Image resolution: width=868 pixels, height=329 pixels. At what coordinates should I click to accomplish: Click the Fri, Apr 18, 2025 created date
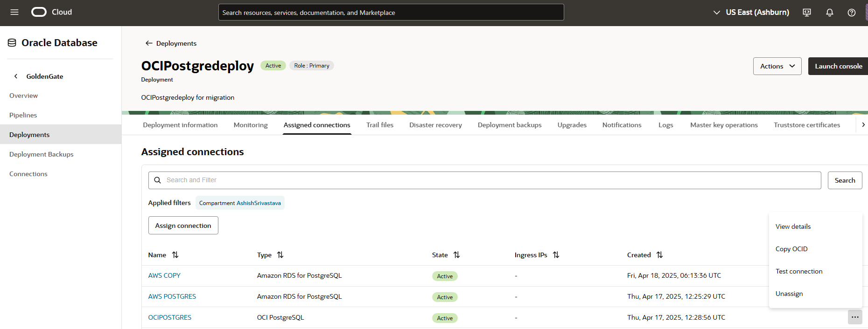pyautogui.click(x=674, y=275)
